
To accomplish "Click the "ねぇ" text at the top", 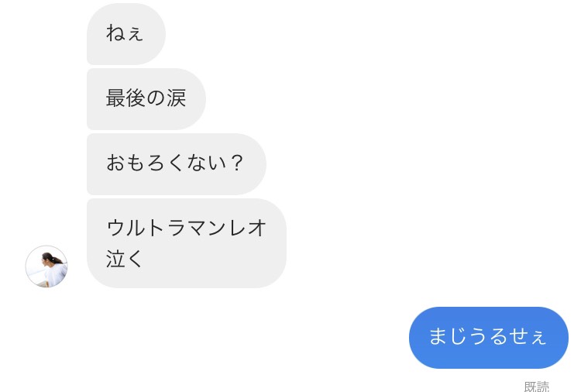I will (x=125, y=34).
